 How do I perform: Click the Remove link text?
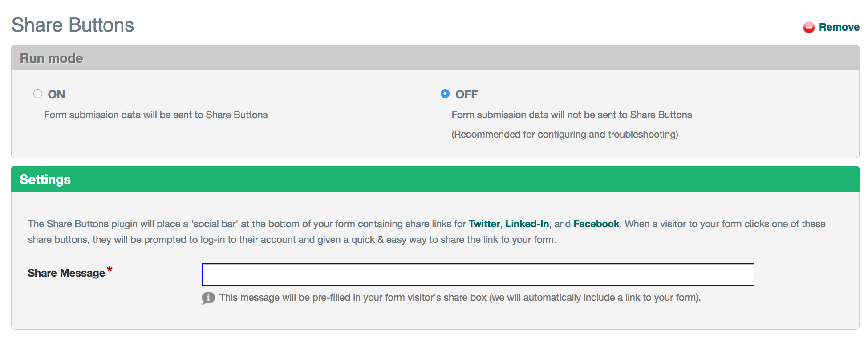click(839, 27)
